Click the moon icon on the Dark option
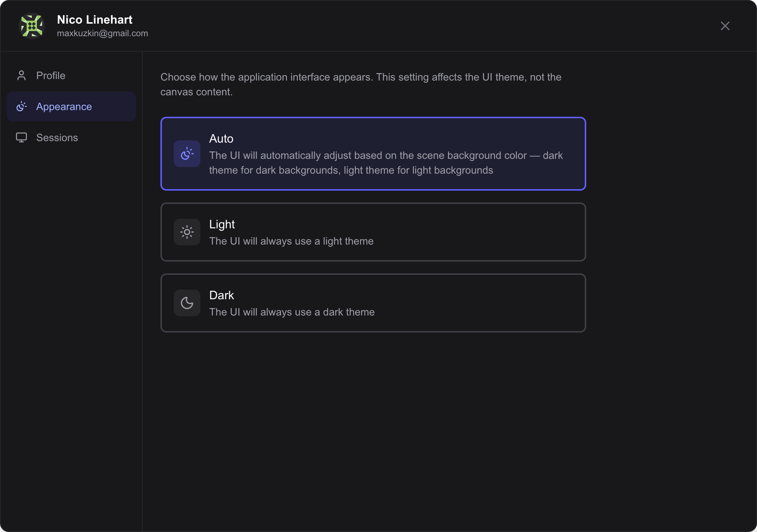 (x=187, y=303)
